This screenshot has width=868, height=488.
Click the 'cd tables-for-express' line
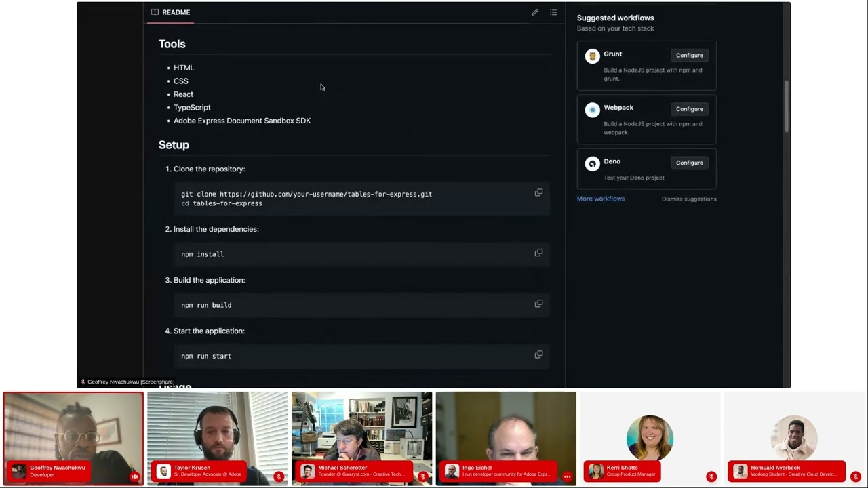(222, 203)
